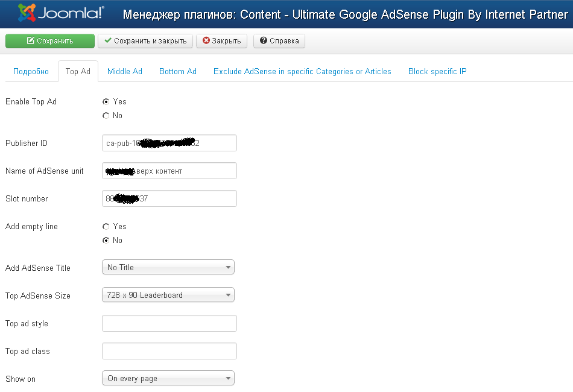Image resolution: width=573 pixels, height=392 pixels.
Task: Click the Joomla logo icon
Action: tap(26, 13)
